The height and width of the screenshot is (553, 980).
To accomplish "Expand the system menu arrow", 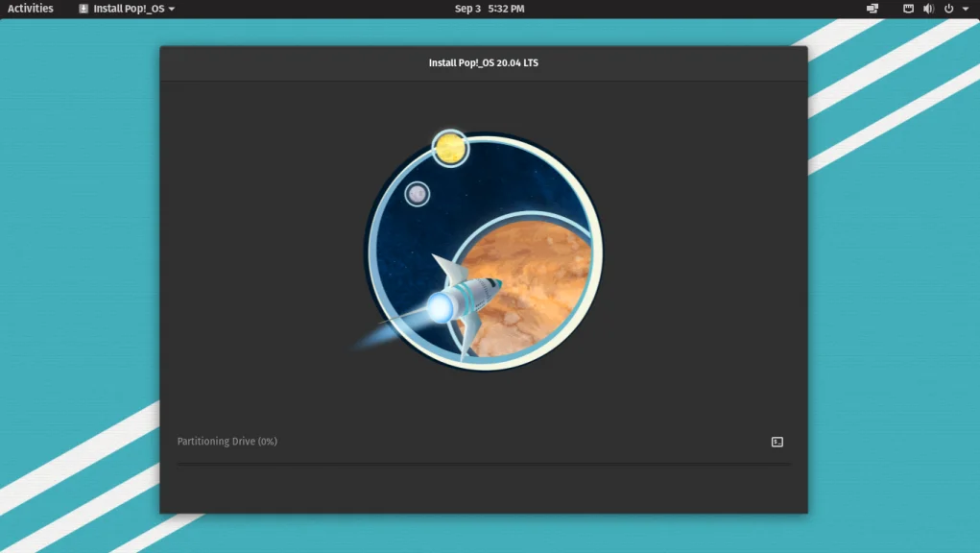I will (x=965, y=9).
